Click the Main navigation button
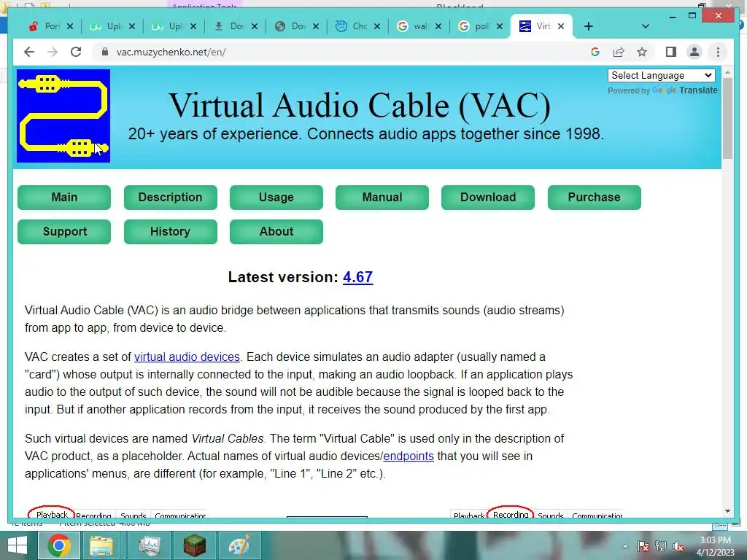This screenshot has width=747, height=560. (64, 197)
